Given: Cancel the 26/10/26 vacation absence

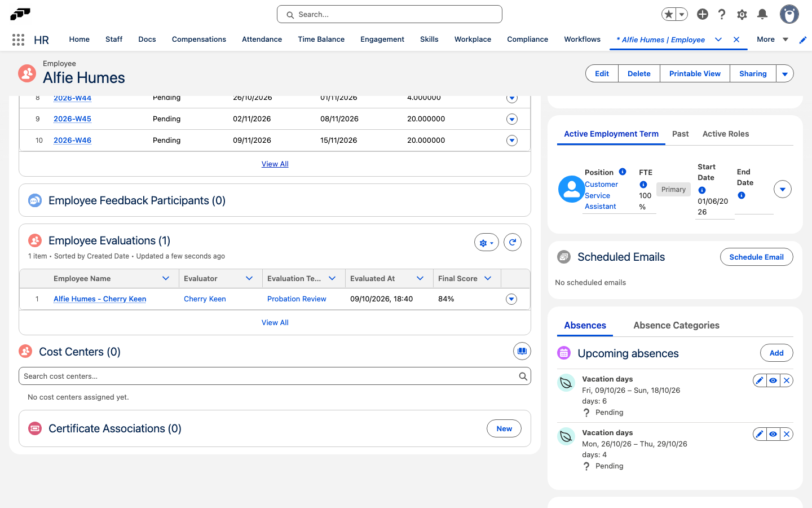Looking at the screenshot, I should point(787,434).
